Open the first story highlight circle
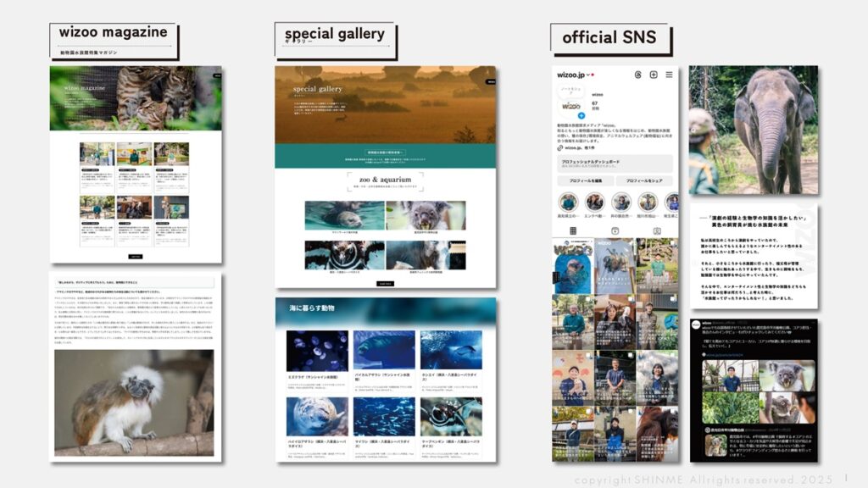 569,202
